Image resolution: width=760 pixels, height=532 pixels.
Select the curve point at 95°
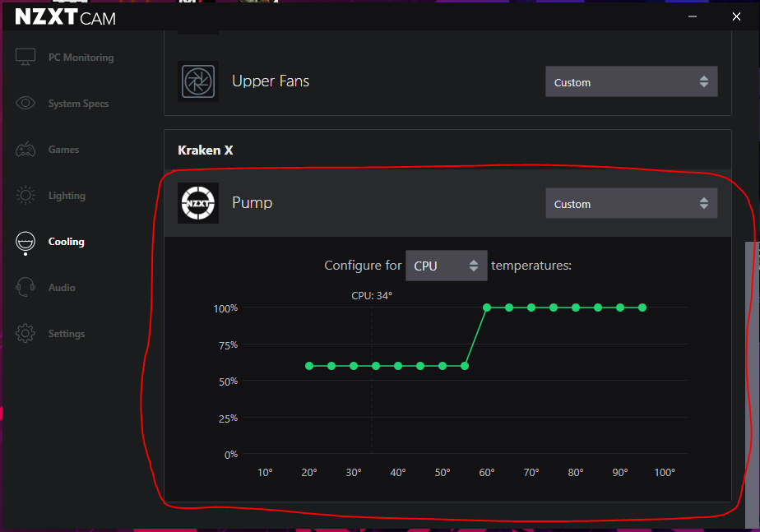coord(642,308)
